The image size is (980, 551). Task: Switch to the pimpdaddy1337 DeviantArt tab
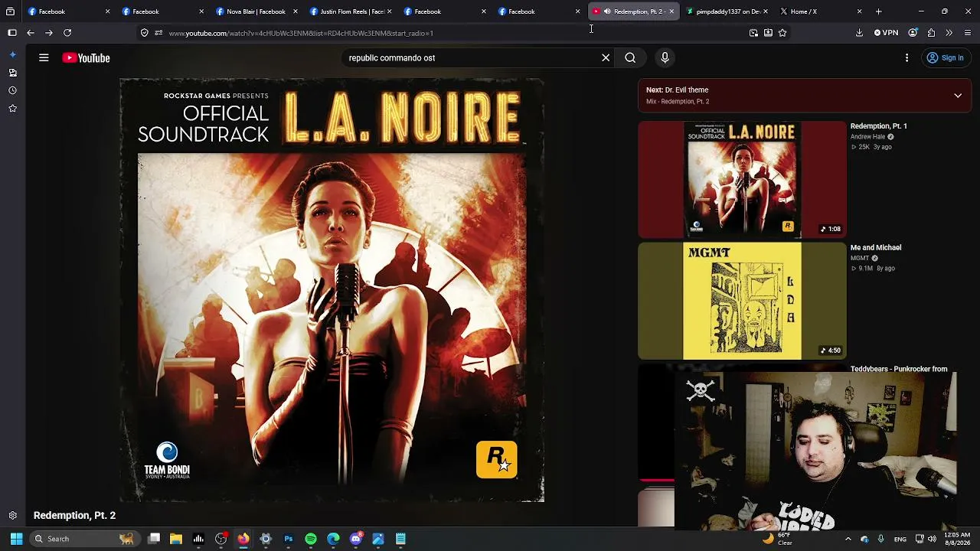click(x=726, y=11)
